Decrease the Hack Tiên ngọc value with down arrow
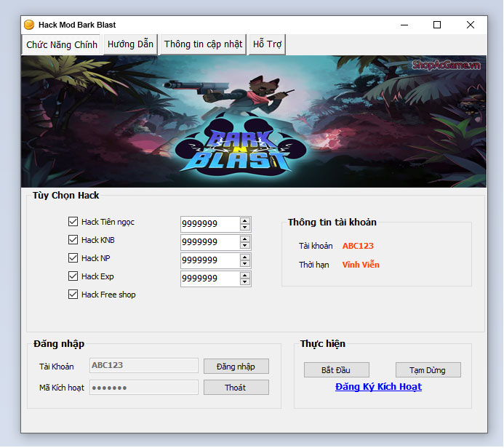Screen dimensions: 504x448 click(x=245, y=227)
